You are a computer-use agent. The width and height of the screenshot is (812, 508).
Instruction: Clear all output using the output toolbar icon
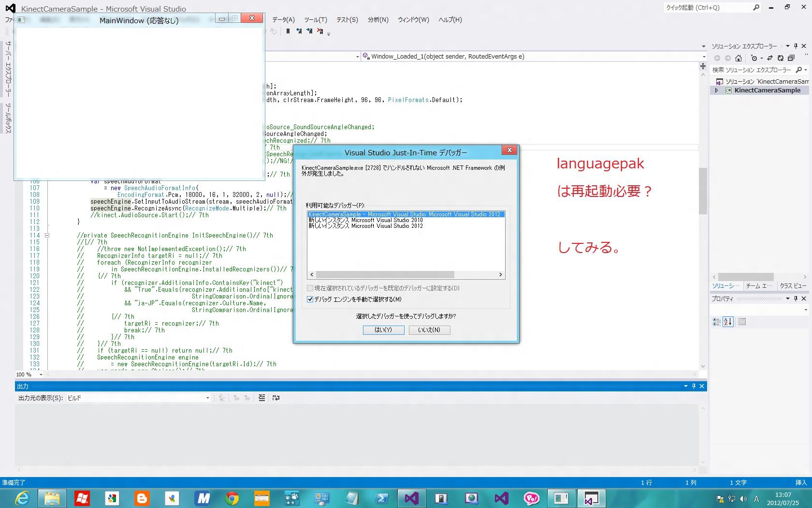pos(261,398)
